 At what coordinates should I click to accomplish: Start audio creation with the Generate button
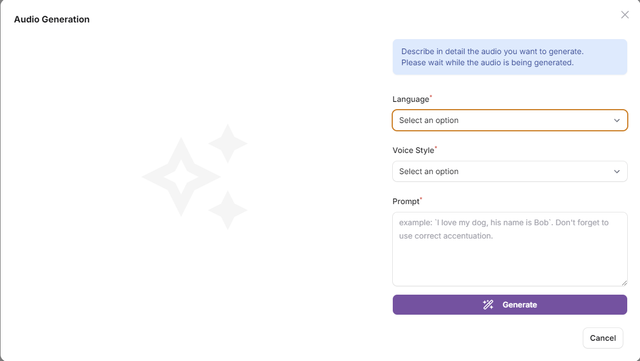(510, 305)
